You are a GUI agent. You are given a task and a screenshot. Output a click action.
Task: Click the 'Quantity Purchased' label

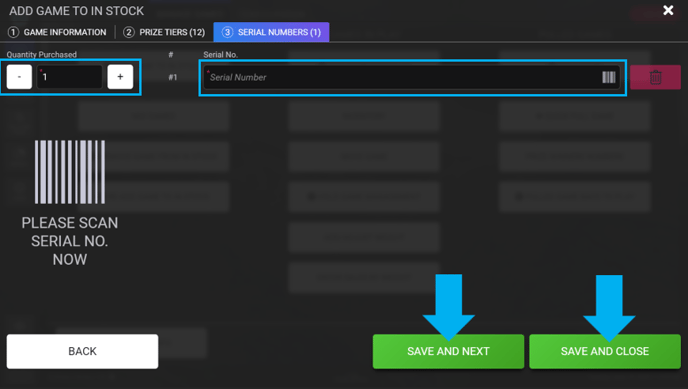pyautogui.click(x=42, y=54)
